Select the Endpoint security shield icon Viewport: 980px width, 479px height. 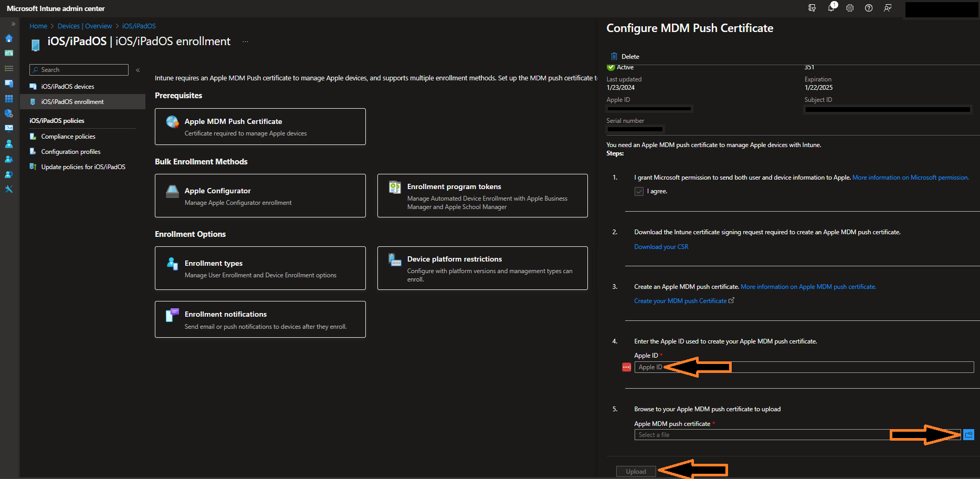8,113
